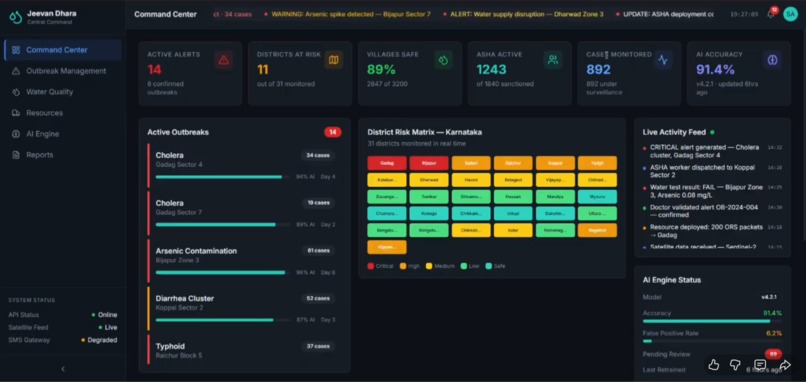
Task: Click the Outbreak Management warning triangle icon
Action: tap(16, 71)
